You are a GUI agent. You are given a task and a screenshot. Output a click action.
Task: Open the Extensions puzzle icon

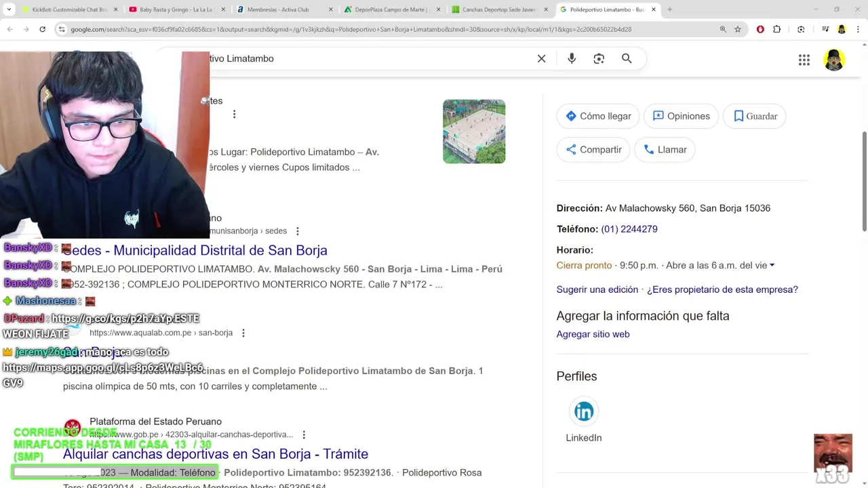click(777, 29)
